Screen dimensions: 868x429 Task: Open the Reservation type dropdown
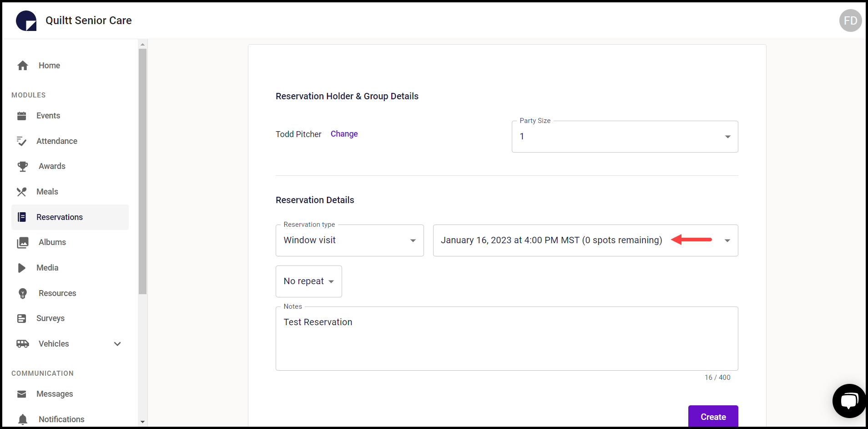(x=349, y=240)
